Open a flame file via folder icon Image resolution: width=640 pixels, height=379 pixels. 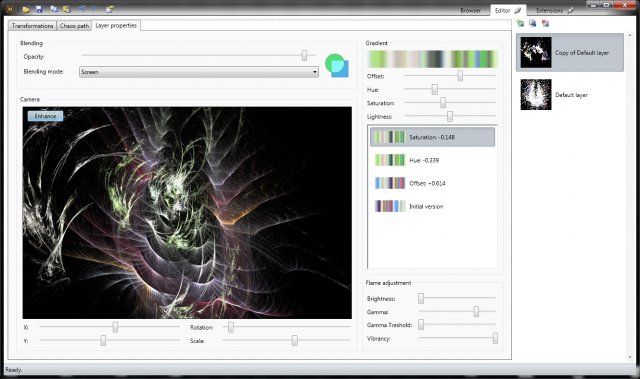(x=26, y=9)
